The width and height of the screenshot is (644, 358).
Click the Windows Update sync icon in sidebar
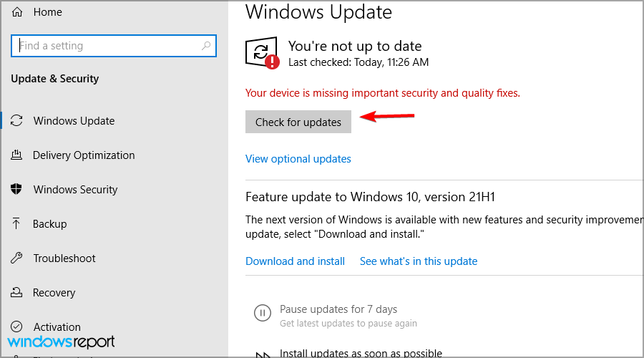(17, 121)
